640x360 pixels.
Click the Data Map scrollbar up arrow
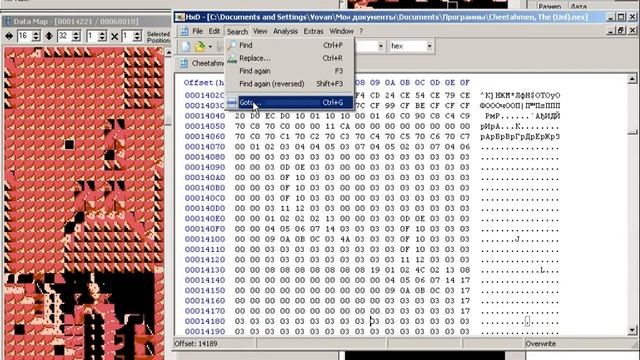168,53
